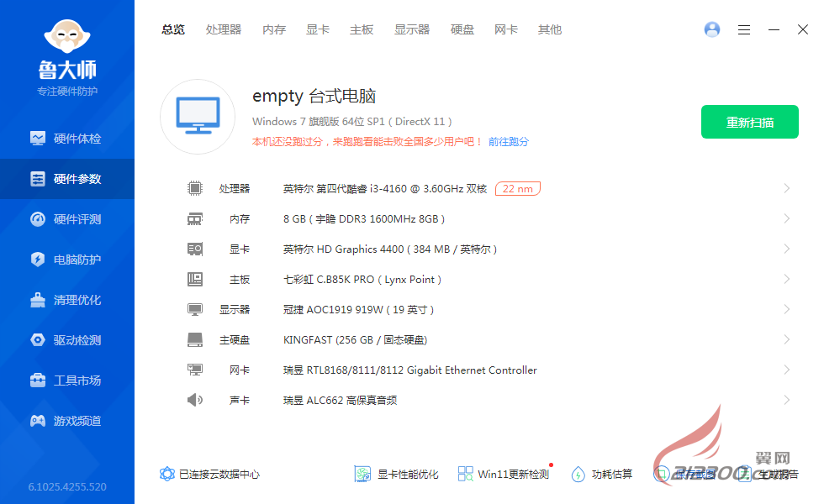Select 8 GB 宇瞻 DDR3 memory text
Image resolution: width=824 pixels, height=504 pixels.
[x=364, y=219]
